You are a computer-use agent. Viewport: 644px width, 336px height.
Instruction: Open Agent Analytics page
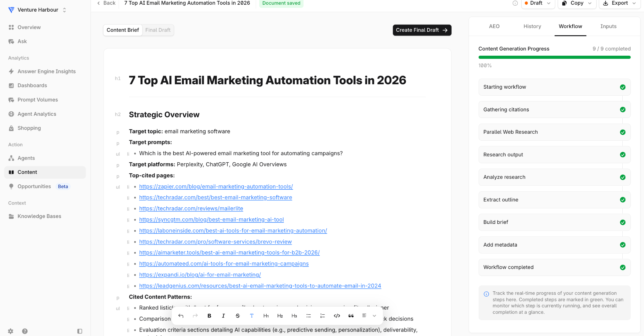[x=45, y=114]
